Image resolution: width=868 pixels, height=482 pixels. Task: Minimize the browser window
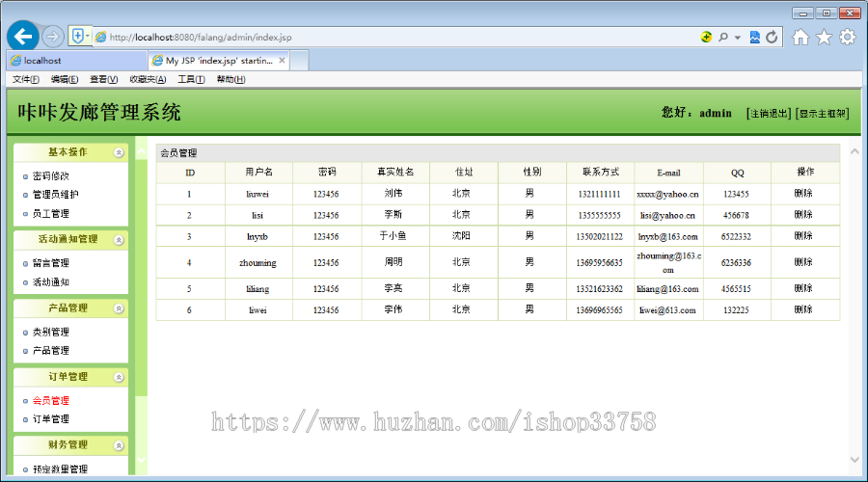coord(802,13)
